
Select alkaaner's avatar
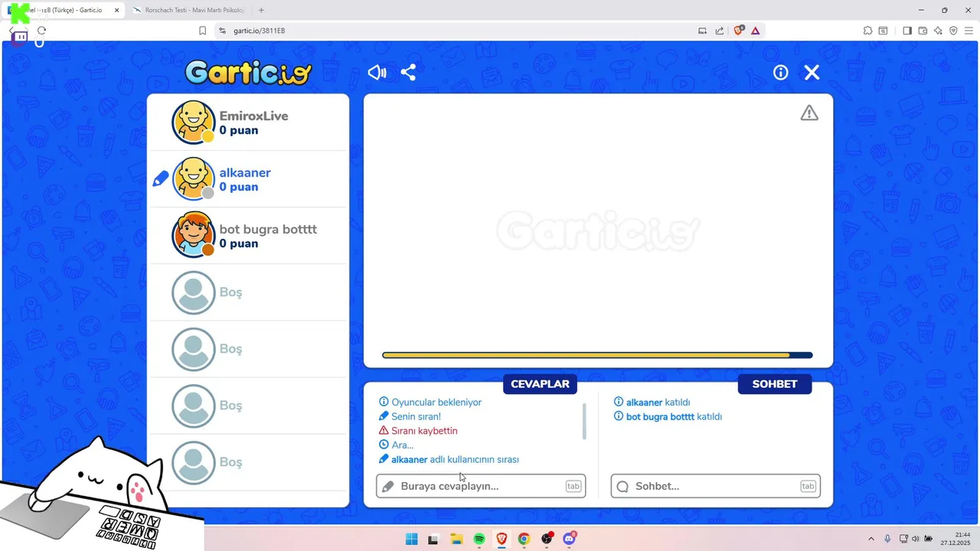click(x=194, y=179)
